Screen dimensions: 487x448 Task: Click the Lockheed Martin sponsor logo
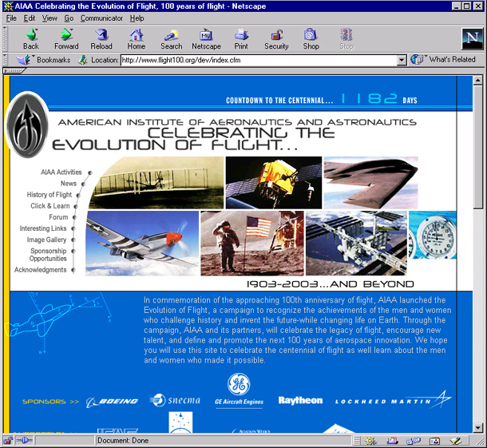(394, 399)
